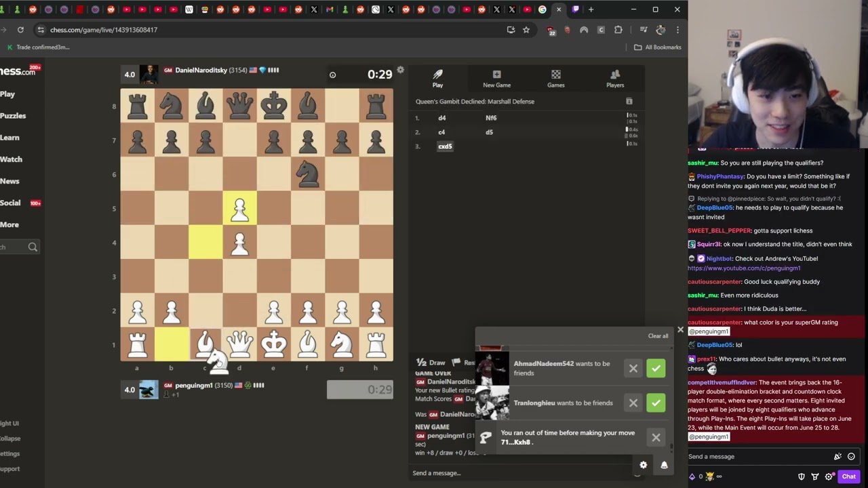Accept AhmadNadeem542 friend request

pos(656,368)
